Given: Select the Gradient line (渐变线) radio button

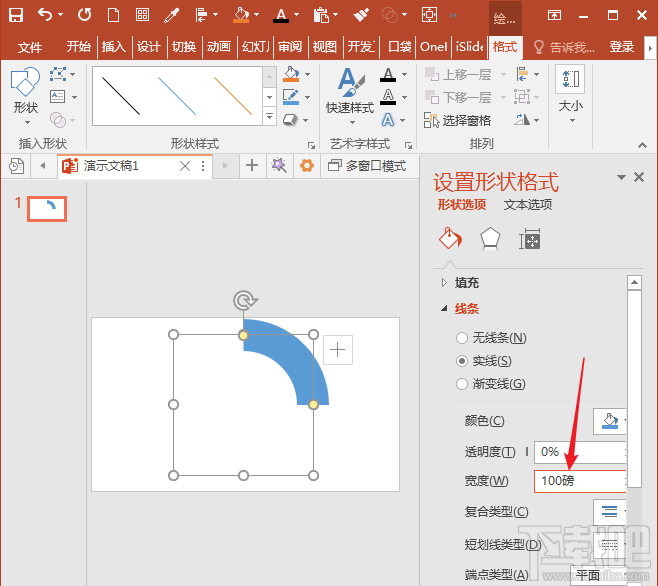Looking at the screenshot, I should [461, 384].
